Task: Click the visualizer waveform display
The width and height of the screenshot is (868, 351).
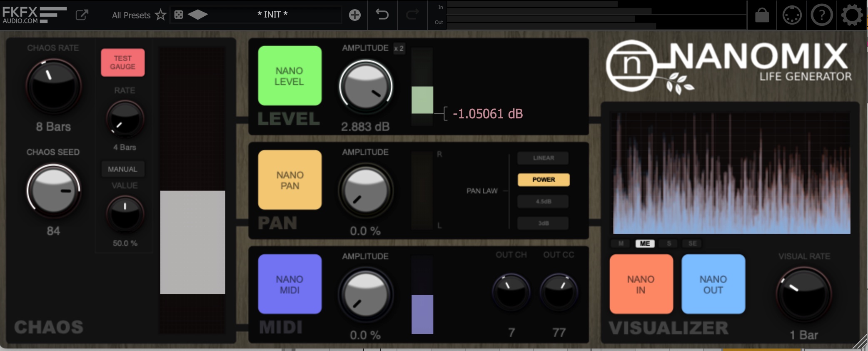Action: pyautogui.click(x=731, y=173)
